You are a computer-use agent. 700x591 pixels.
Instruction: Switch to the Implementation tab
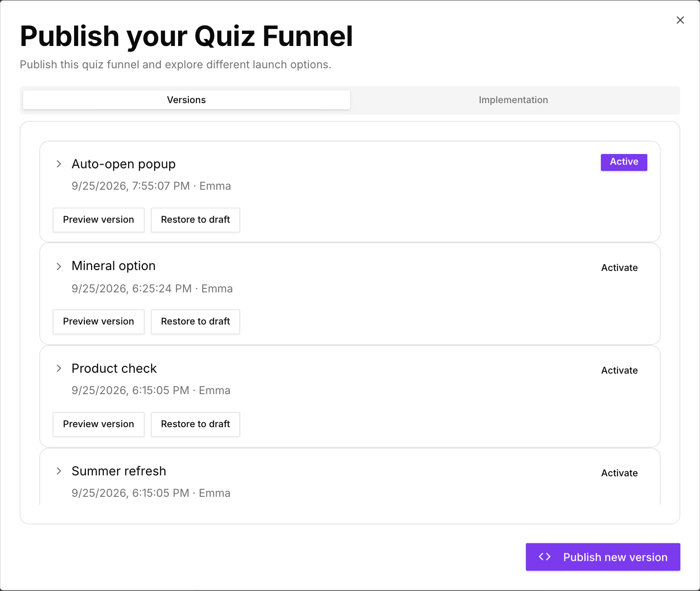click(x=513, y=100)
